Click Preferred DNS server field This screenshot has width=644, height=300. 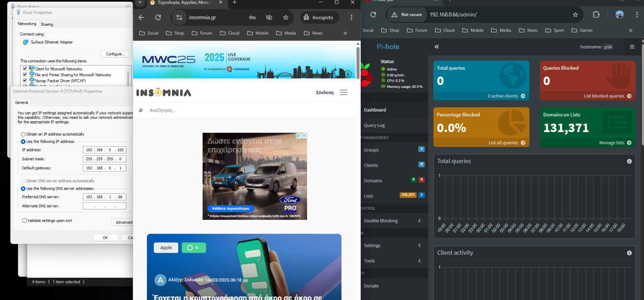pos(105,197)
